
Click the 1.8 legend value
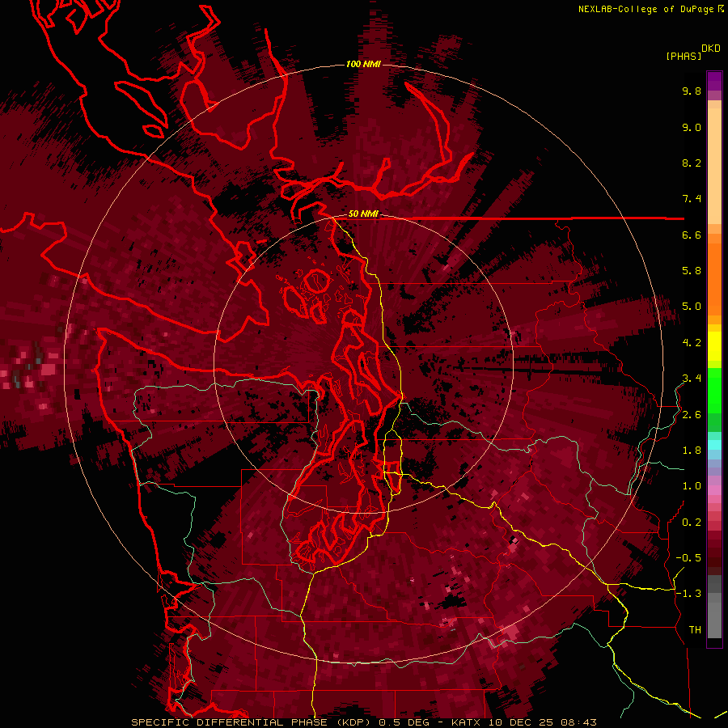(x=692, y=451)
